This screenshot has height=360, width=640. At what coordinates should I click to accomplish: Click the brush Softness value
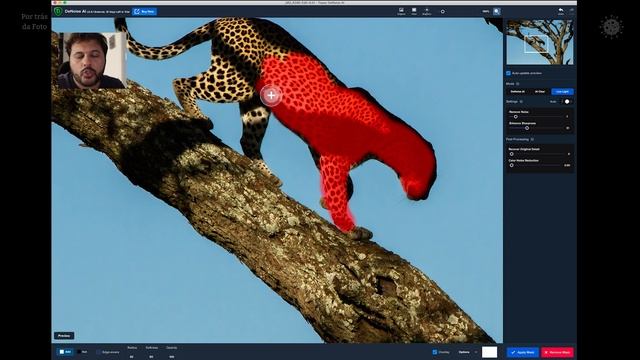pos(151,357)
